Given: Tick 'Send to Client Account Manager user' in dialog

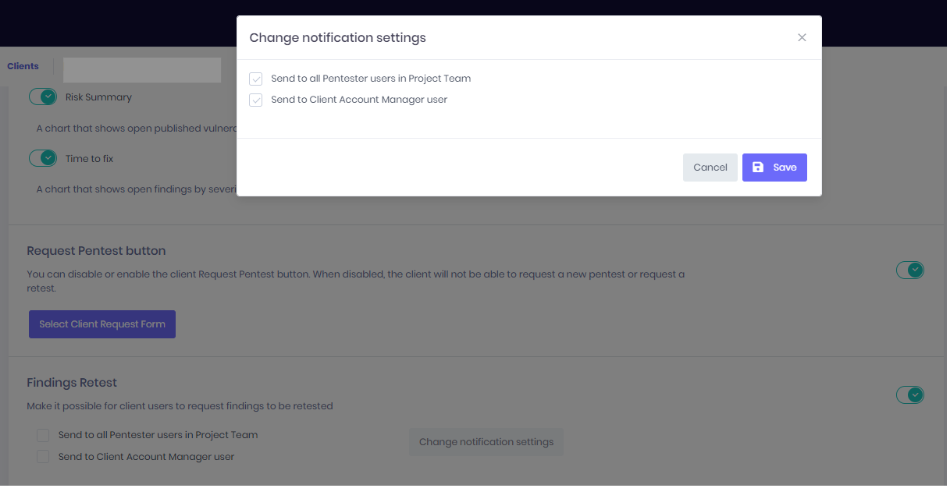Looking at the screenshot, I should 256,100.
